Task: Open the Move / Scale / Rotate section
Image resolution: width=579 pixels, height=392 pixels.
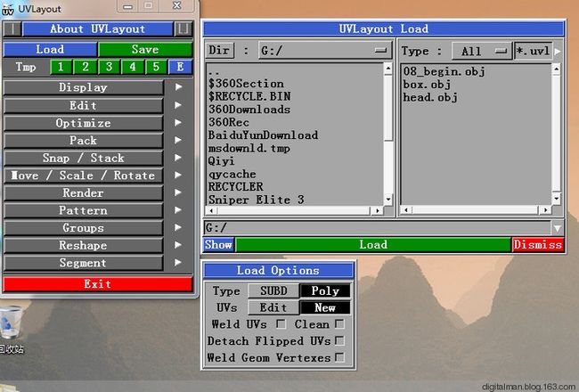Action: 84,176
